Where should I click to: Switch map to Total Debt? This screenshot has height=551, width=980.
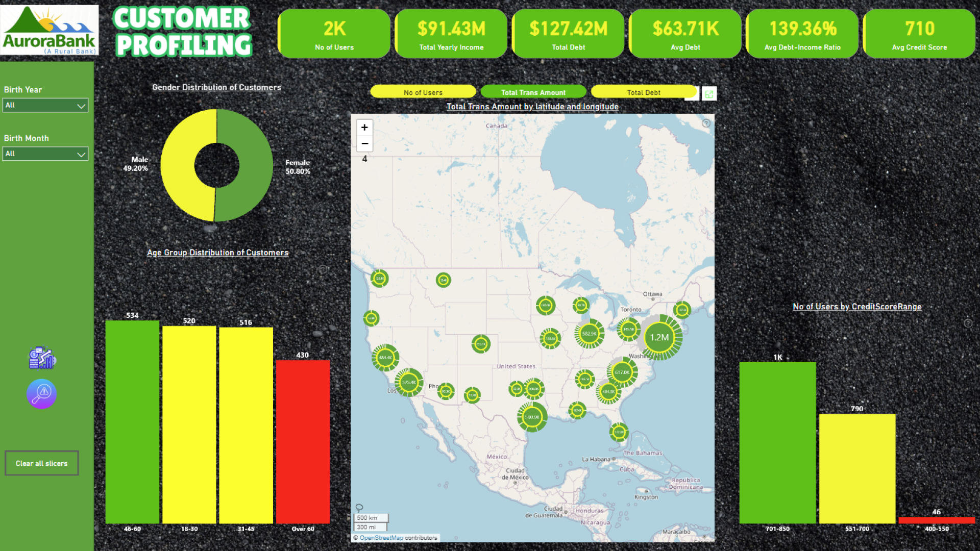(644, 92)
